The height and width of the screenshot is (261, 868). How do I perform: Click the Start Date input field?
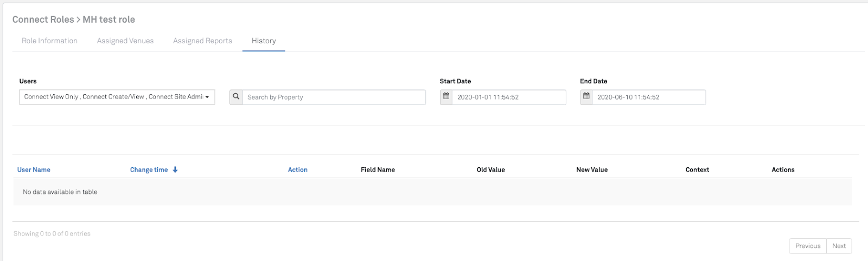point(509,97)
